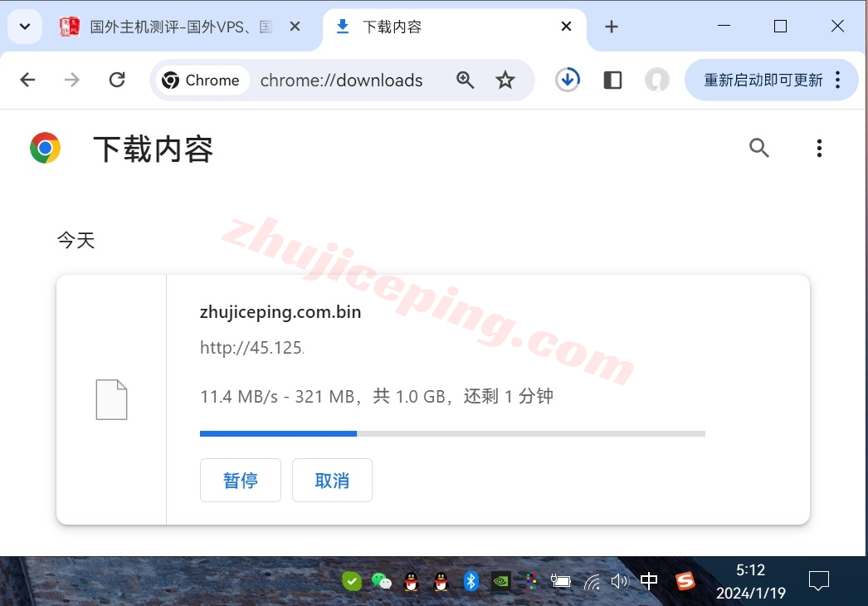Screen dimensions: 868x606
Task: Open WeChat from the system tray
Action: pyautogui.click(x=382, y=581)
